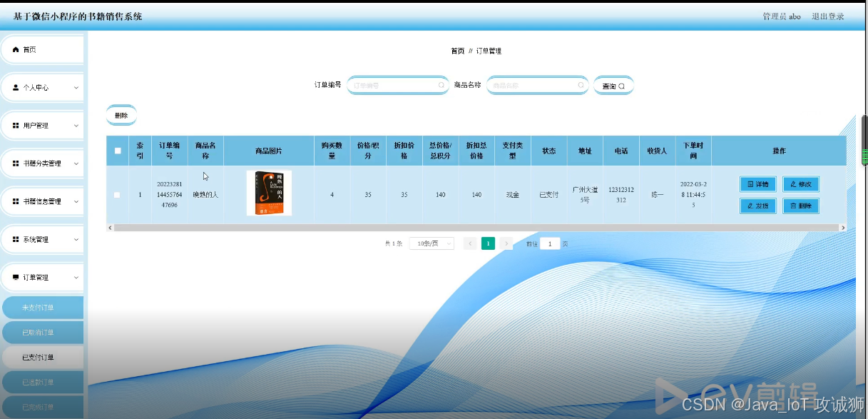Click the 12312312312 phone cell
This screenshot has height=419, width=868.
click(621, 195)
